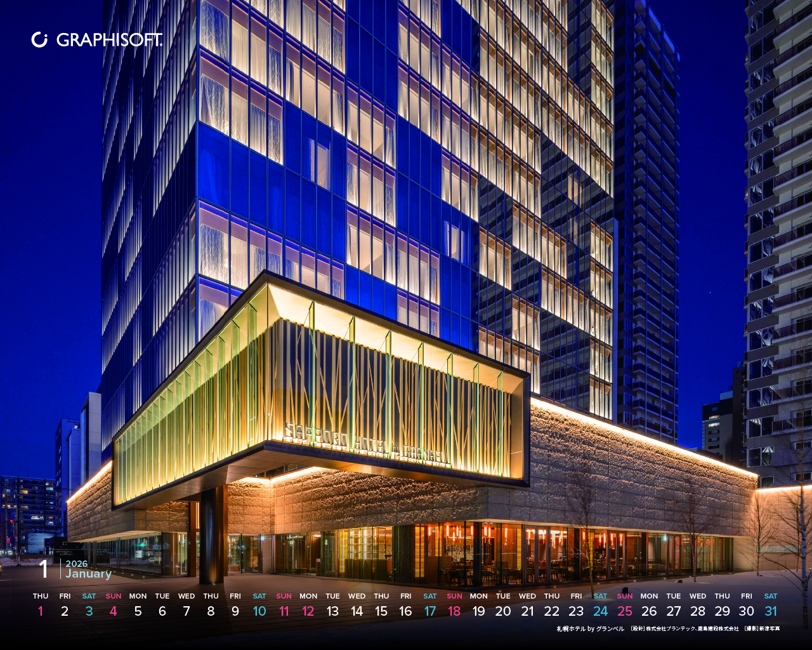Select Sunday the 18th date
The width and height of the screenshot is (812, 650).
click(454, 611)
